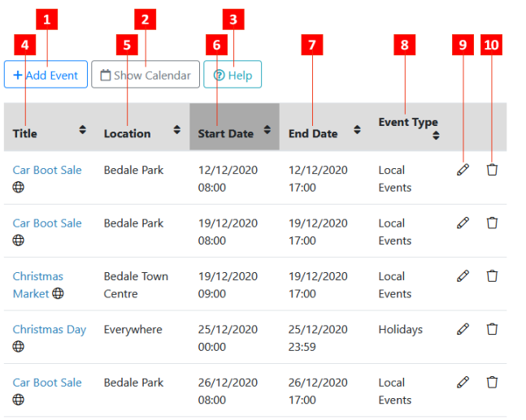Select the Holidays event type cell
The image size is (526, 420).
point(401,330)
